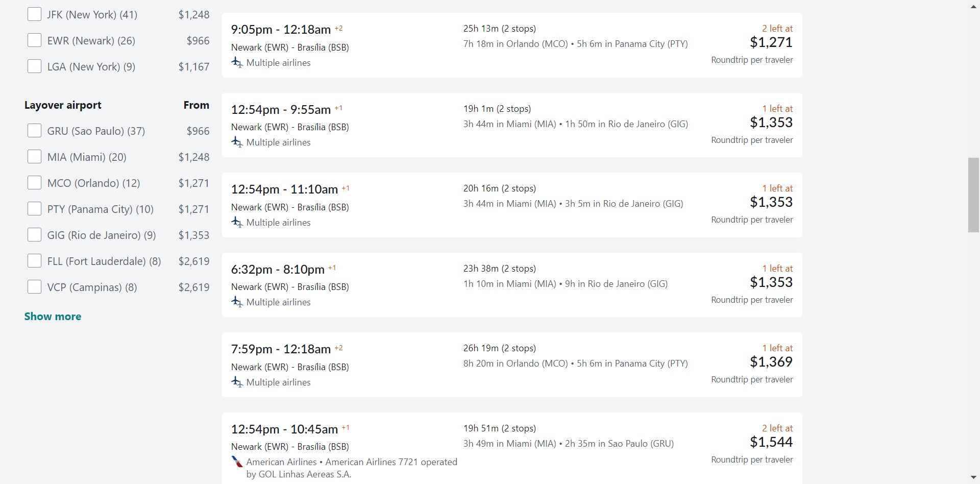Check the JFK (New York) airport filter
Image resolution: width=980 pixels, height=484 pixels.
(x=34, y=14)
